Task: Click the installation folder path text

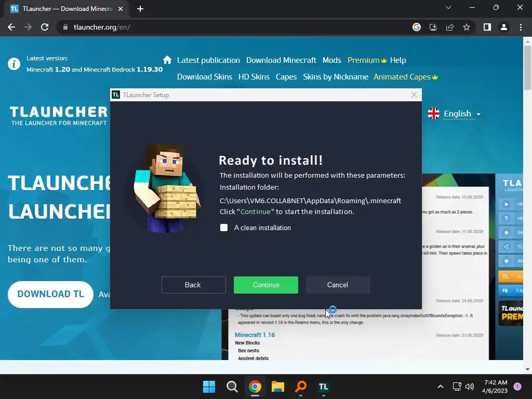Action: [310, 201]
